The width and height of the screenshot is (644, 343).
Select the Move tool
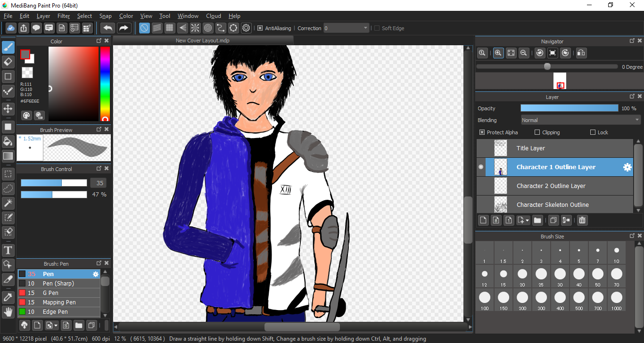tap(8, 109)
